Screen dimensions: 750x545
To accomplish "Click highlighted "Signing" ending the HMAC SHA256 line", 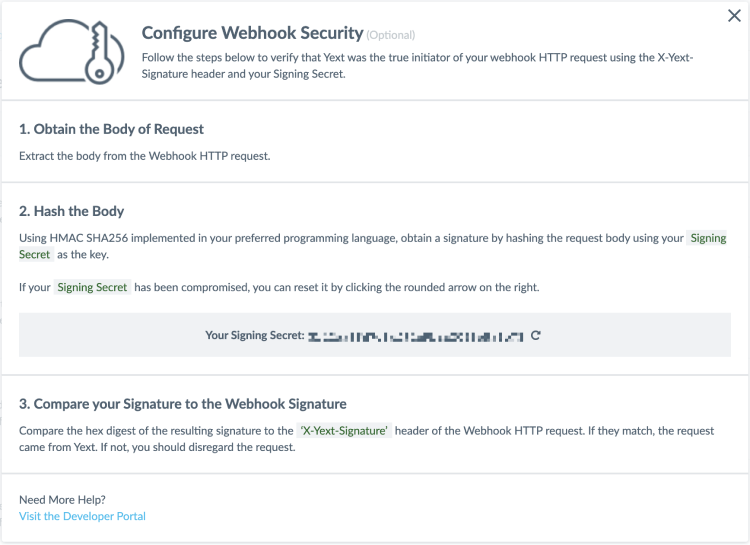I will (708, 239).
